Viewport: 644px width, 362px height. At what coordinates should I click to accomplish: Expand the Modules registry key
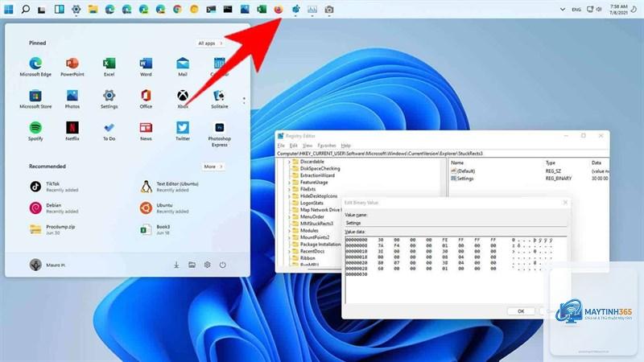[x=289, y=231]
